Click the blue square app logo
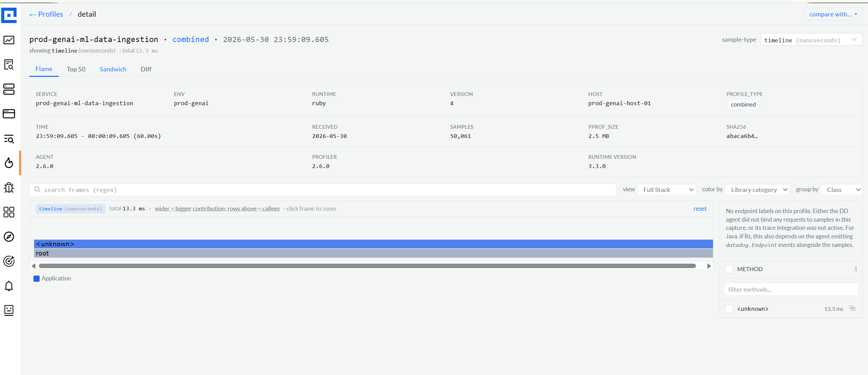The image size is (868, 375). click(9, 15)
